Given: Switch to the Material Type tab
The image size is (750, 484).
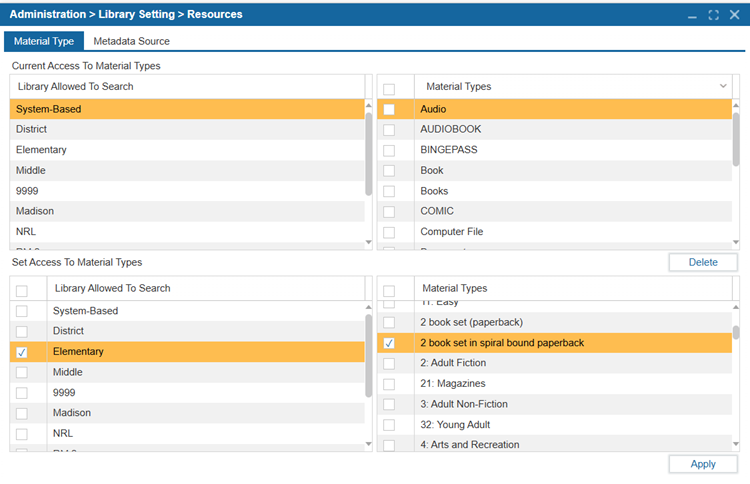Looking at the screenshot, I should 44,41.
